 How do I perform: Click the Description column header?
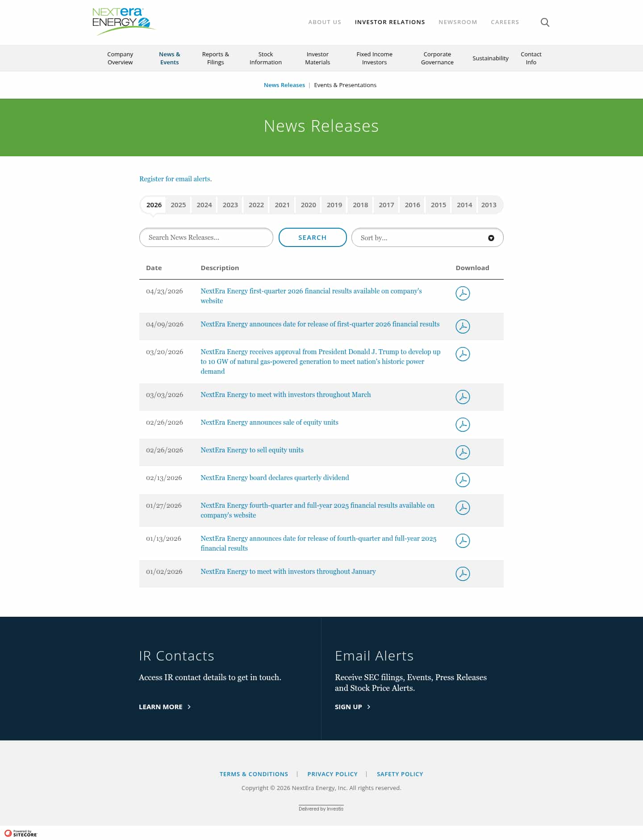(220, 268)
